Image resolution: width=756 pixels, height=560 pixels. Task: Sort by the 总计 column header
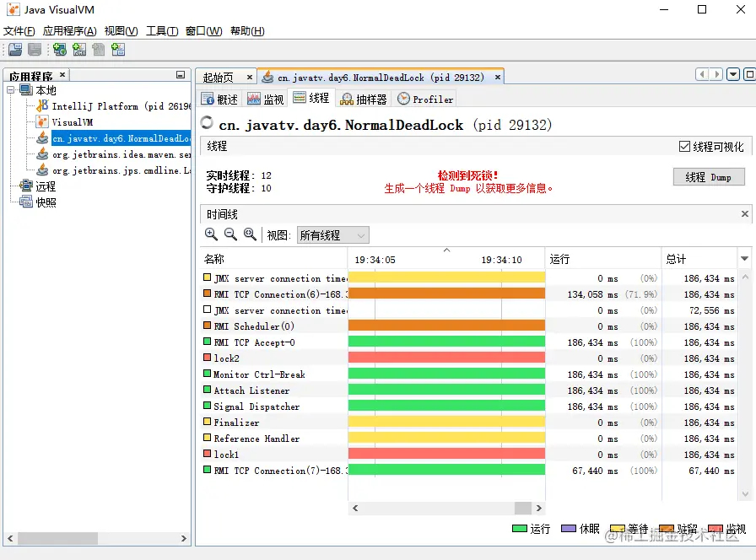699,259
